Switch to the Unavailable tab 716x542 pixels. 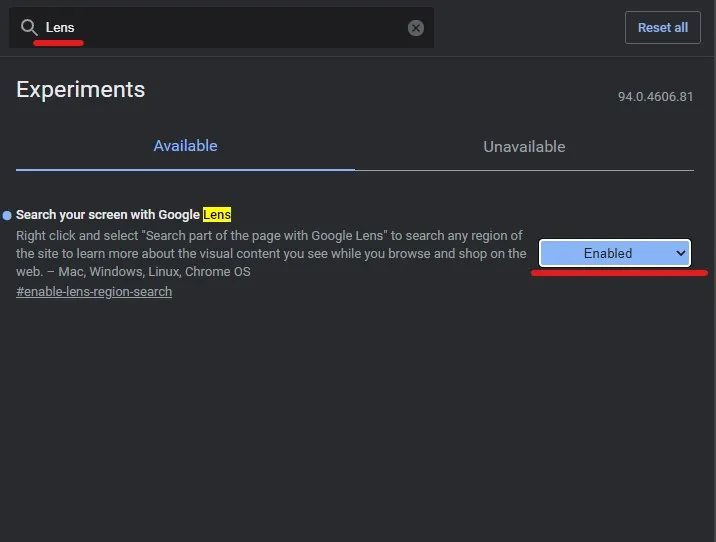tap(524, 147)
